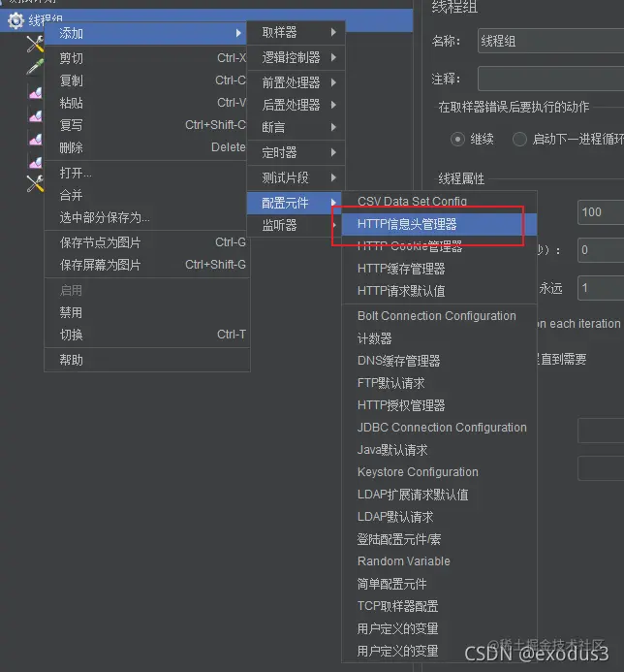
Task: Click 选中部分保存为... menu entry
Action: tap(147, 217)
